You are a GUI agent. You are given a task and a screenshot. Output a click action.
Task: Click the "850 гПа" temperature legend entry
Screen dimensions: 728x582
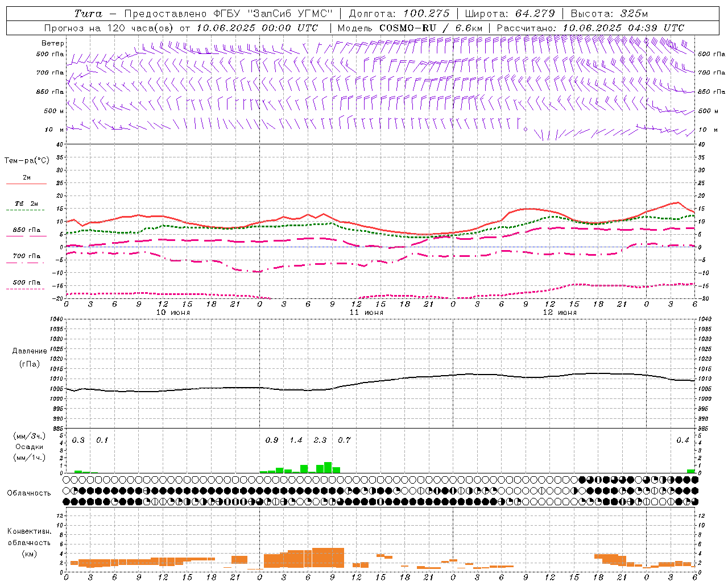[27, 230]
